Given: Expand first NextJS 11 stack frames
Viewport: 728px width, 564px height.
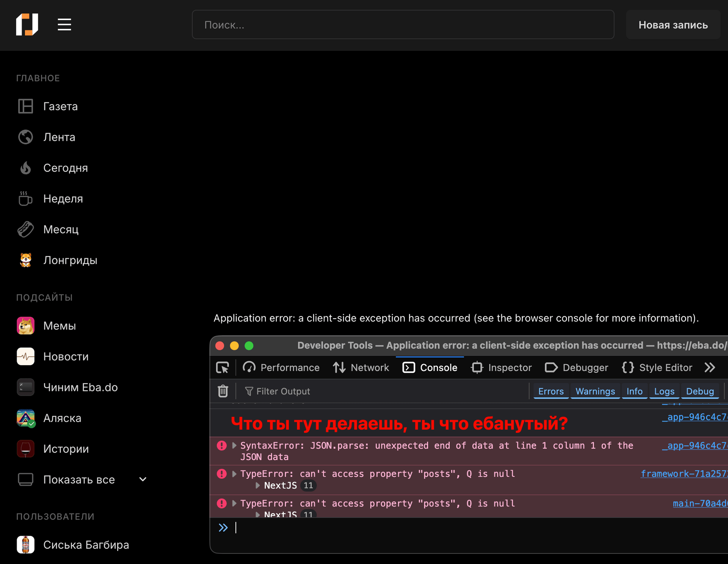Looking at the screenshot, I should [258, 485].
